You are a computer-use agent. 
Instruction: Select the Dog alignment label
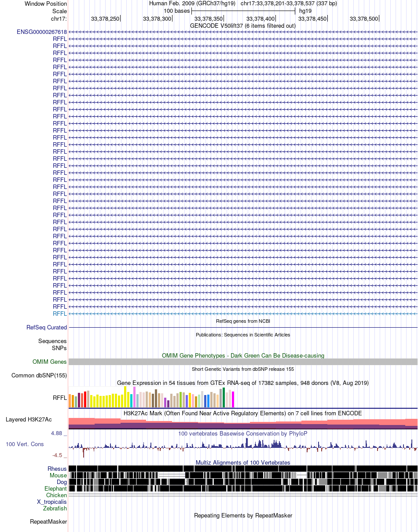[62, 482]
